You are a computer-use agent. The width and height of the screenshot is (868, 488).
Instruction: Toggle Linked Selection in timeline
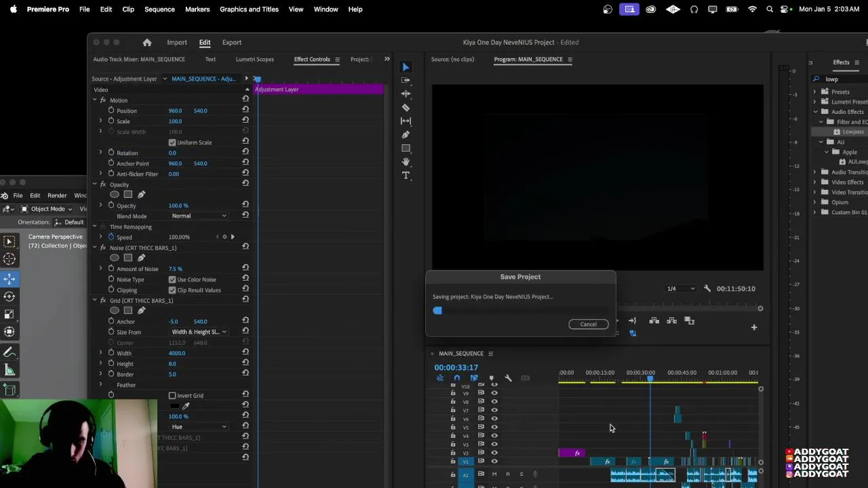(474, 378)
